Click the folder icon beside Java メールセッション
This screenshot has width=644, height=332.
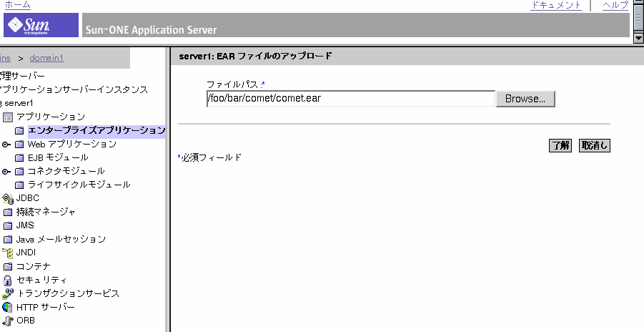[x=8, y=240]
